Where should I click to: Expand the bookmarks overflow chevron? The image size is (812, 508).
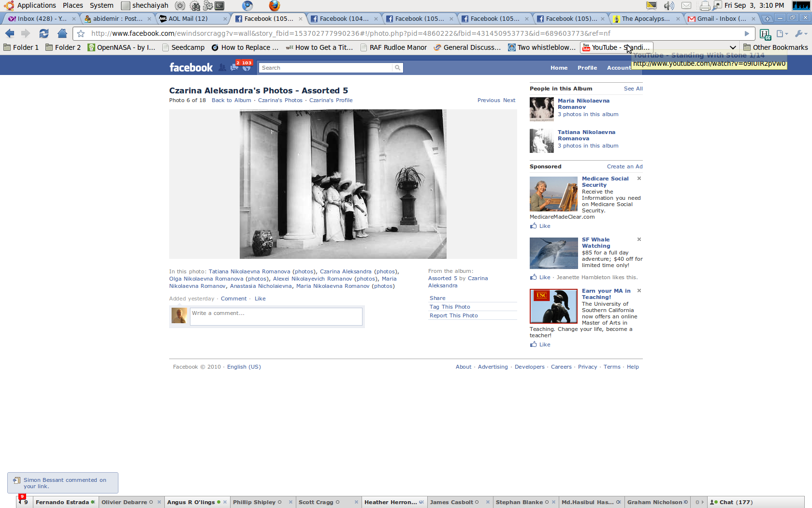tap(733, 47)
